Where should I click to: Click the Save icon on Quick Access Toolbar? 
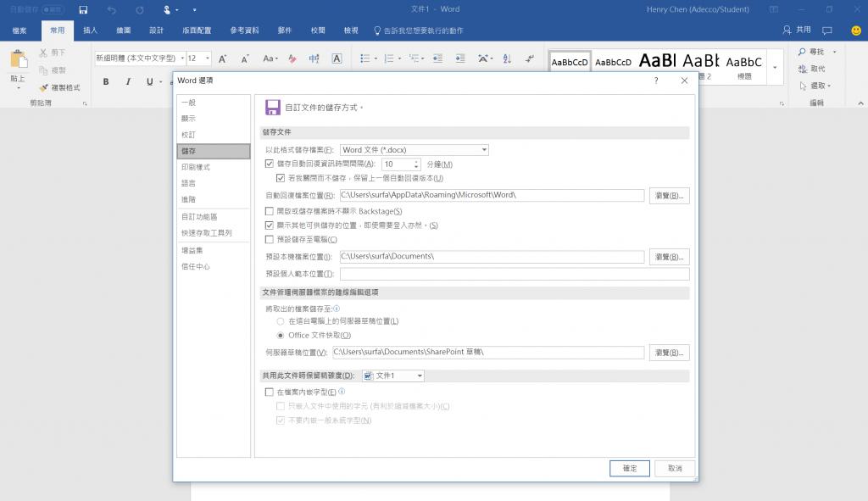pos(82,9)
